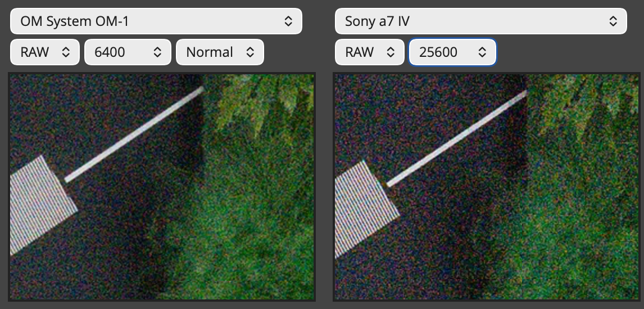Click chevron arrows on OM-1 camera selector
The image size is (644, 309).
click(x=288, y=21)
